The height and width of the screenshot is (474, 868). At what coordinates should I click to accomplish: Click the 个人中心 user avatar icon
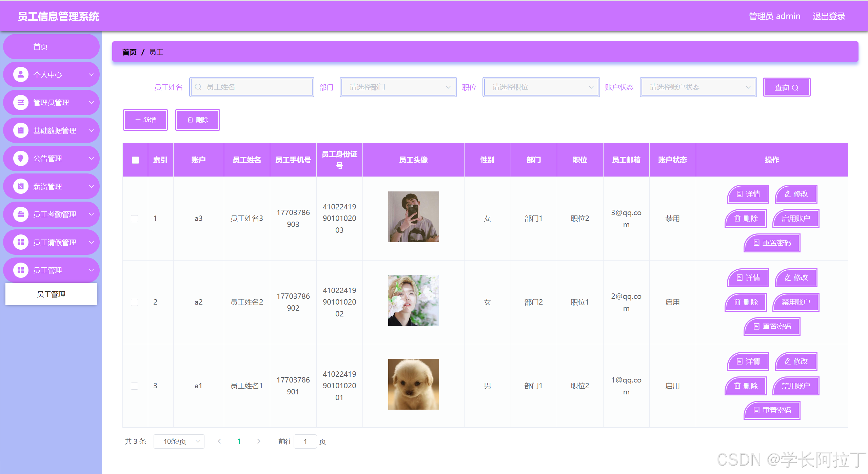(21, 75)
